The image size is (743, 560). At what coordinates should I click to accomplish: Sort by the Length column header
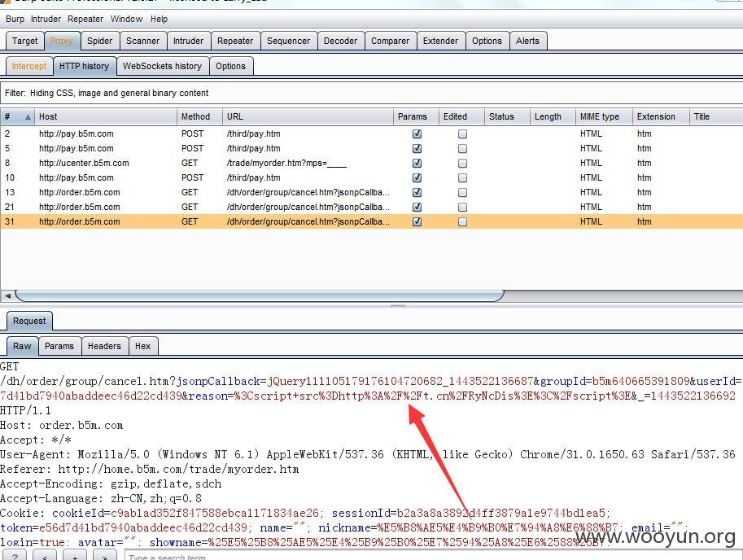click(552, 116)
